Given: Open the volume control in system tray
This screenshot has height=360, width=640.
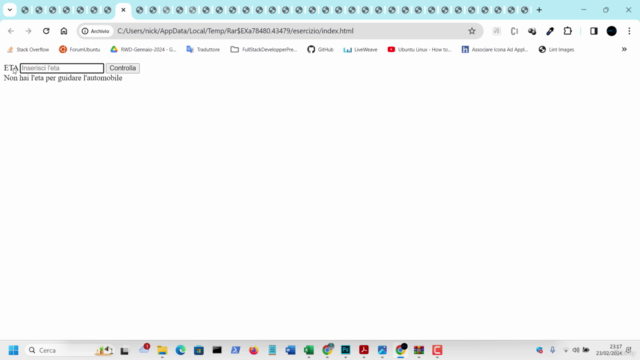Looking at the screenshot, I should pos(576,350).
